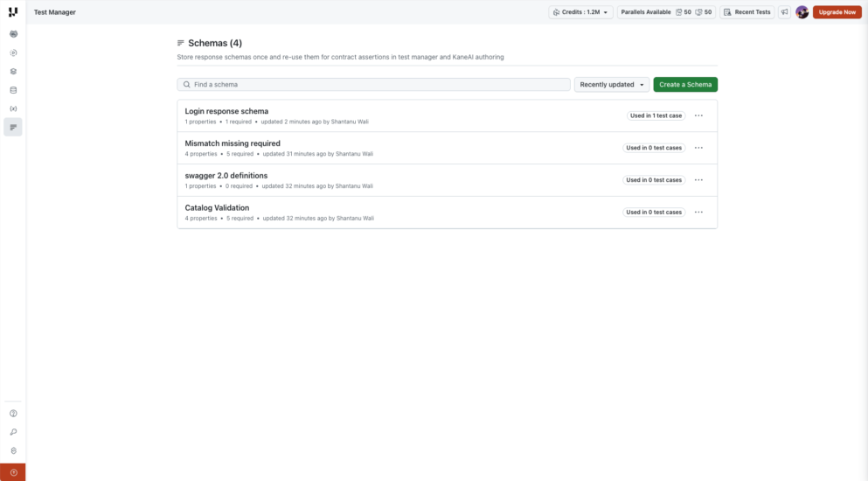The height and width of the screenshot is (481, 868).
Task: Click the Recent Tests icon
Action: [x=727, y=11]
